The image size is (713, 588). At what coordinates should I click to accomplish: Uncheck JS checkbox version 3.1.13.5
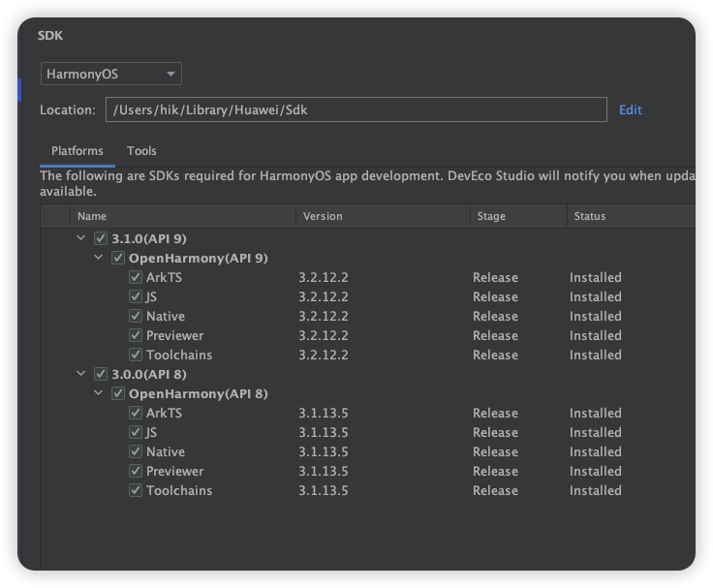pyautogui.click(x=135, y=432)
